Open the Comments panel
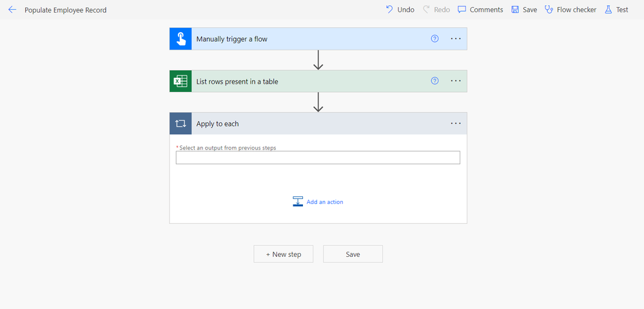The height and width of the screenshot is (309, 644). click(x=480, y=10)
